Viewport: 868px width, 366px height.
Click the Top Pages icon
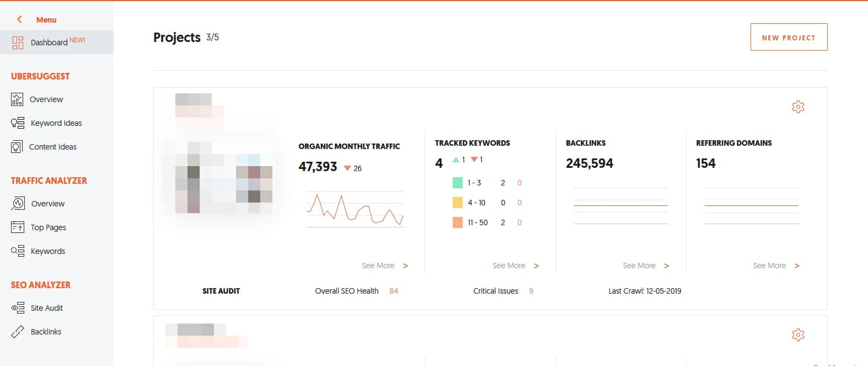click(18, 227)
